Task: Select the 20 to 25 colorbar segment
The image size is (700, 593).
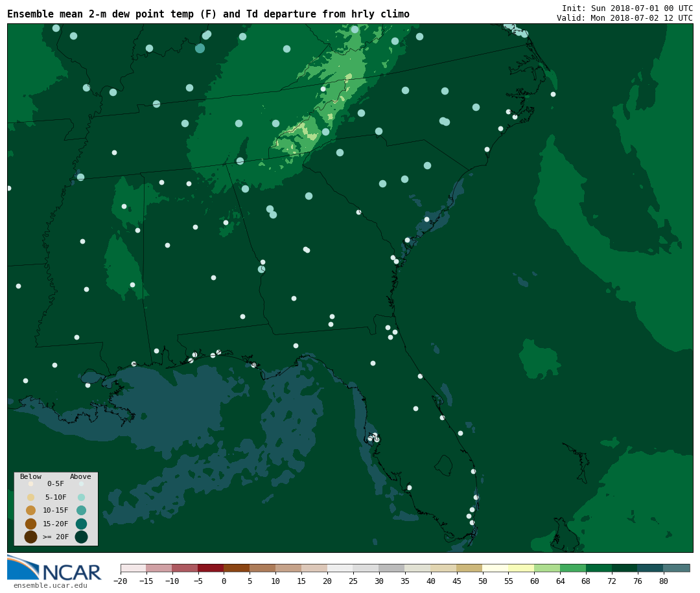Action: click(x=341, y=568)
